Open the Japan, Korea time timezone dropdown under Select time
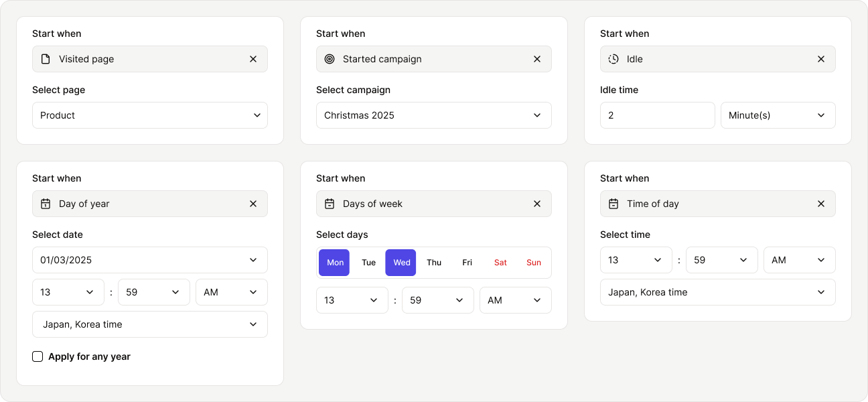The width and height of the screenshot is (868, 402). coord(718,292)
